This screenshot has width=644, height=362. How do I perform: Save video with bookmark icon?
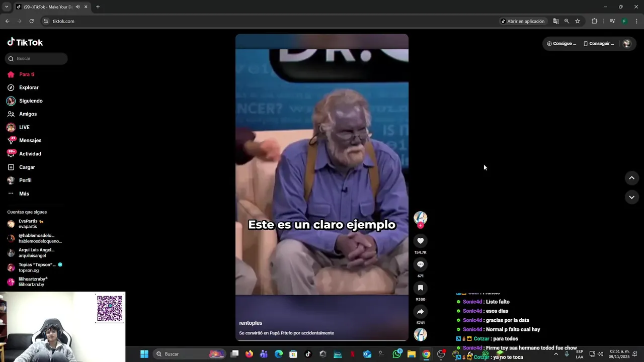[x=420, y=288]
